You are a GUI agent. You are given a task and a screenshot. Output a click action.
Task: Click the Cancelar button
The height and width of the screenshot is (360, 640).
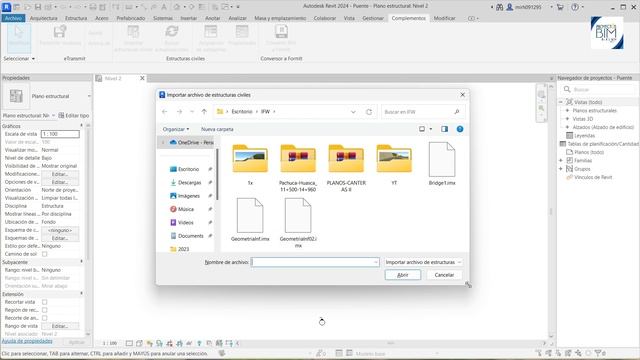pos(444,275)
